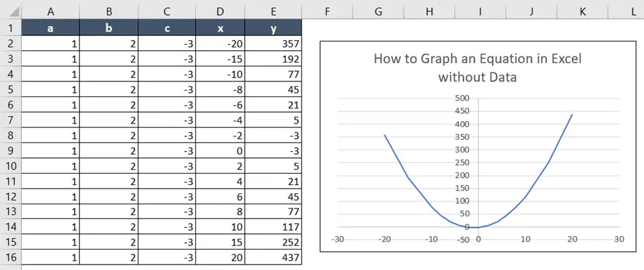Select x cell containing -10
This screenshot has height=270, width=644.
(x=220, y=74)
